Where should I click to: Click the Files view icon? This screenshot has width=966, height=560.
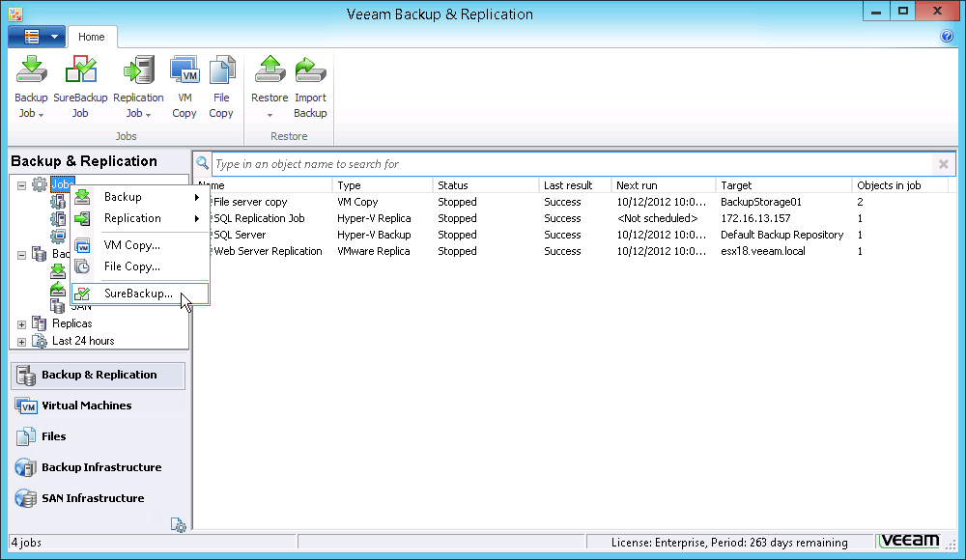coord(26,436)
